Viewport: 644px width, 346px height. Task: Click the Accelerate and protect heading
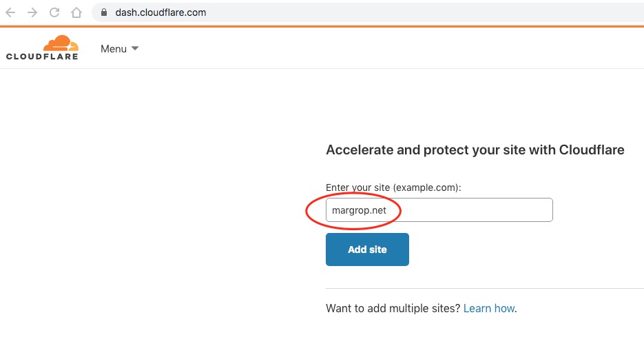475,150
